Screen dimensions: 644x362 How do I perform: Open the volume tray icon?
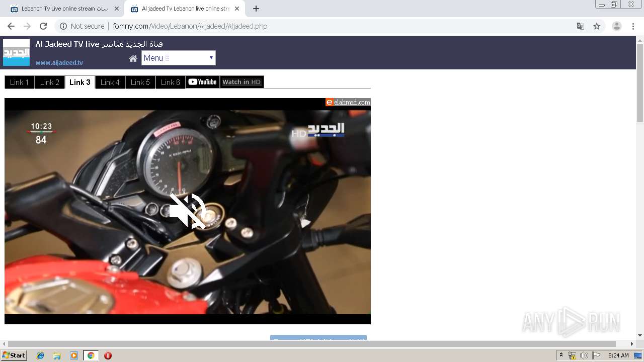click(584, 355)
